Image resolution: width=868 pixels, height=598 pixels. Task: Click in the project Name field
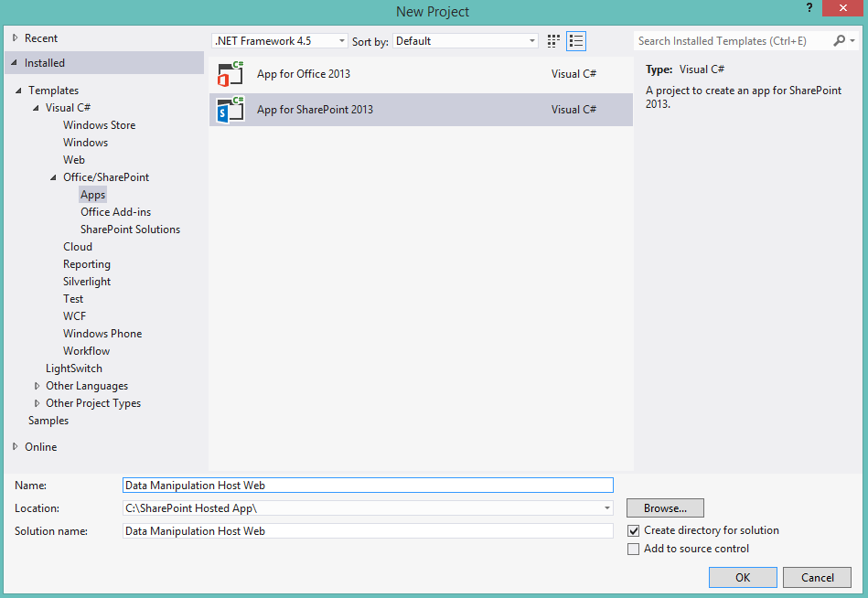click(x=368, y=486)
